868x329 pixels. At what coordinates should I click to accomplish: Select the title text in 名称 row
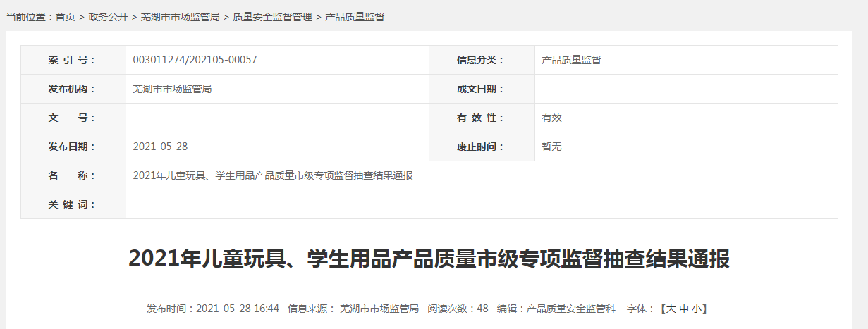[272, 175]
